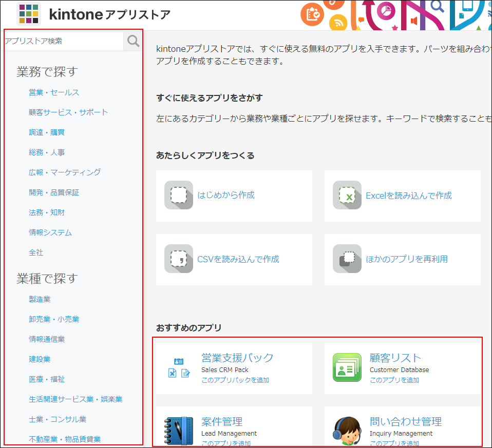This screenshot has width=492, height=448.
Task: Open the 情報システム category
Action: tap(50, 232)
